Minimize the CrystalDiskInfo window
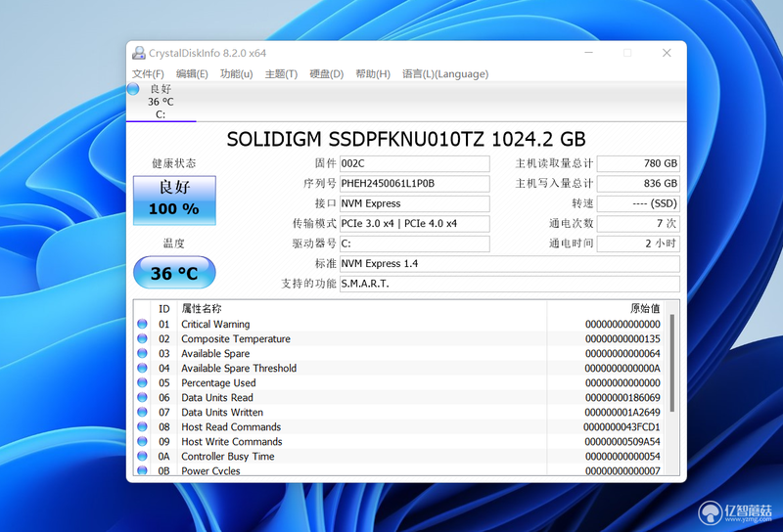 589,53
